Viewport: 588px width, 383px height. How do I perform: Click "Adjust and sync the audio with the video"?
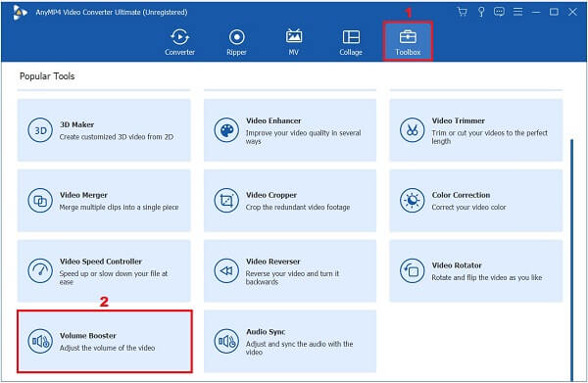299,348
